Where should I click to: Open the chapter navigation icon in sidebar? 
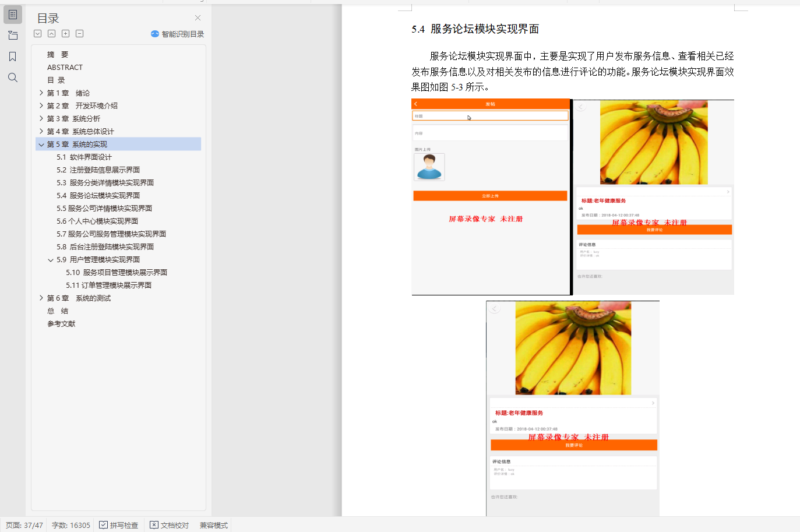13,36
